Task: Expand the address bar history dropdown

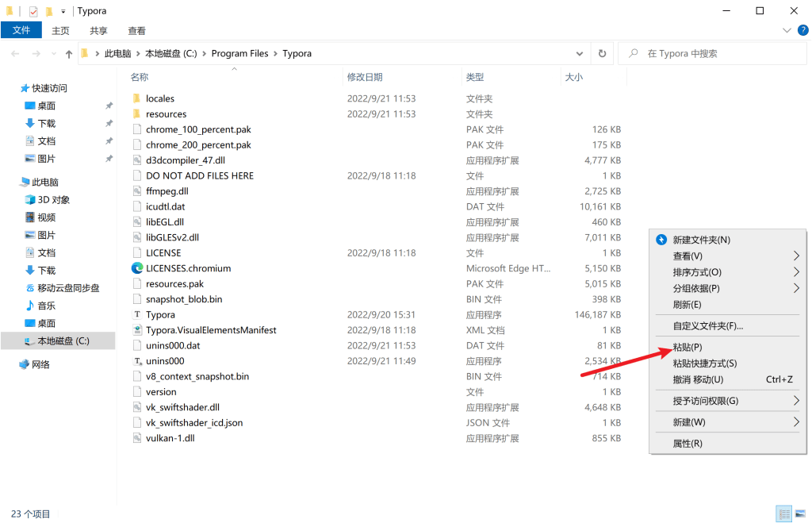Action: [x=580, y=53]
